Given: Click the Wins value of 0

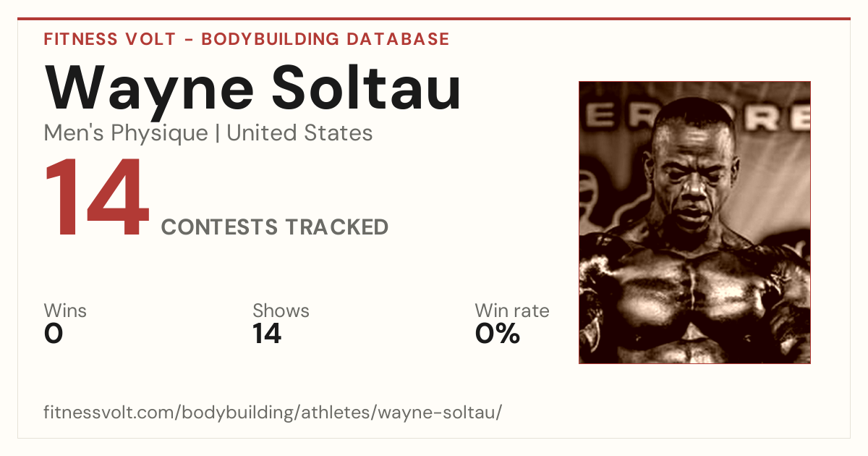Looking at the screenshot, I should (x=54, y=334).
